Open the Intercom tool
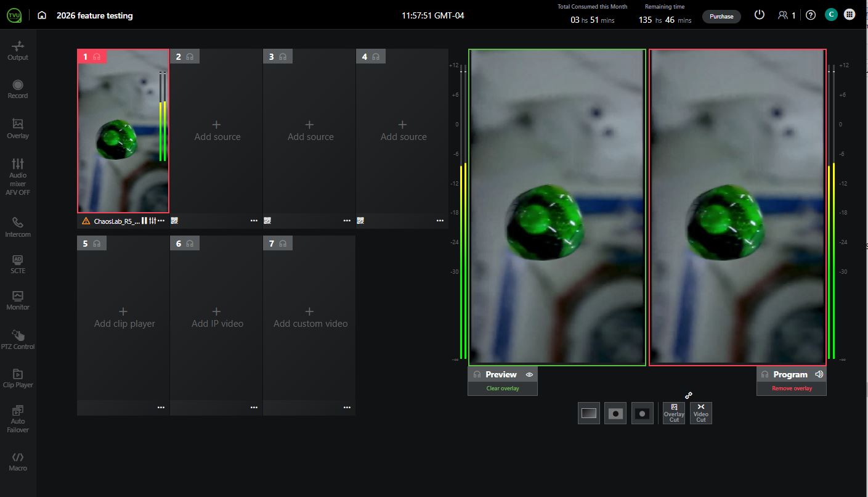Image resolution: width=868 pixels, height=497 pixels. coord(18,227)
